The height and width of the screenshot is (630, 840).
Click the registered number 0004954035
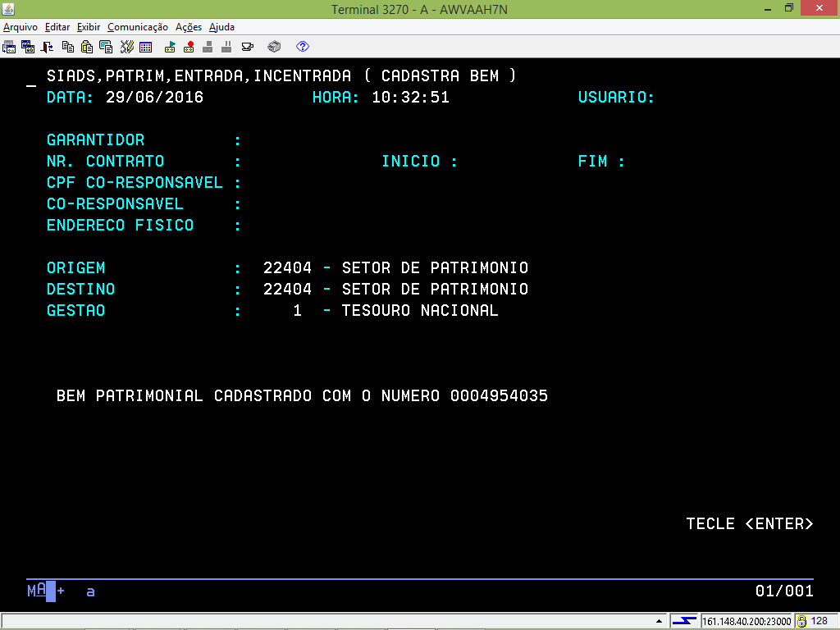pyautogui.click(x=499, y=396)
